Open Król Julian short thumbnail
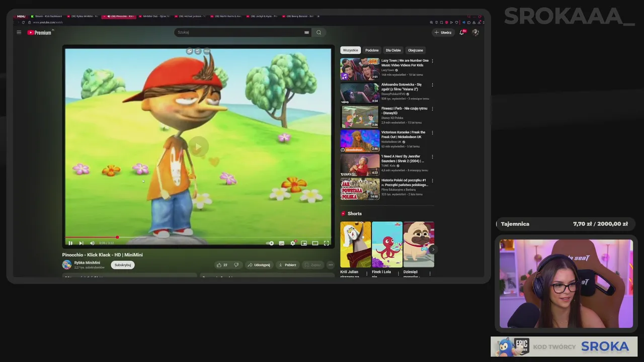644x362 pixels. [355, 244]
